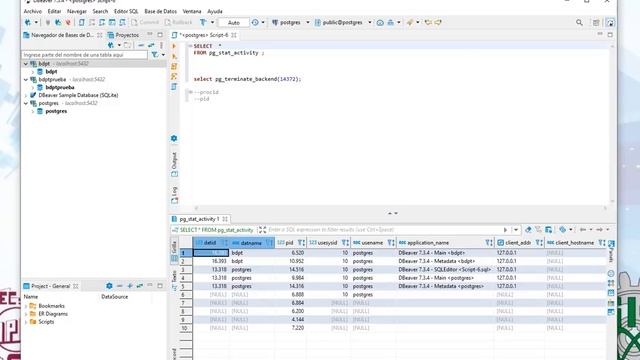Screen dimensions: 640x360
Task: Expand DBeaver Sample Database (SQLite) node
Action: coord(26,95)
